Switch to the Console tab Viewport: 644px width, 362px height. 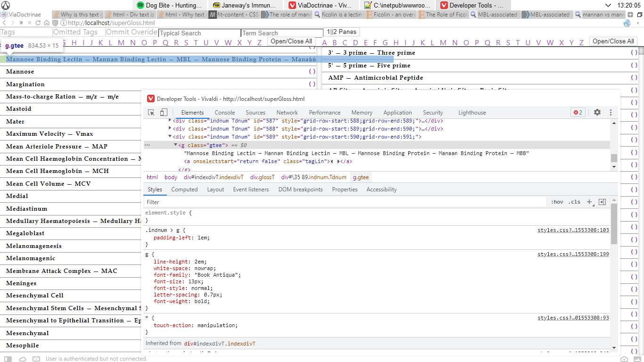point(225,113)
